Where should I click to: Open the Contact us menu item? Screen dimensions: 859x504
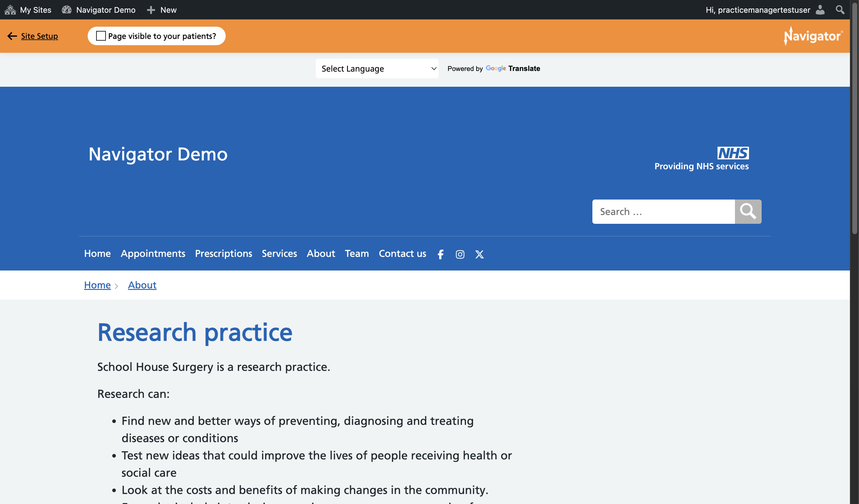[403, 254]
